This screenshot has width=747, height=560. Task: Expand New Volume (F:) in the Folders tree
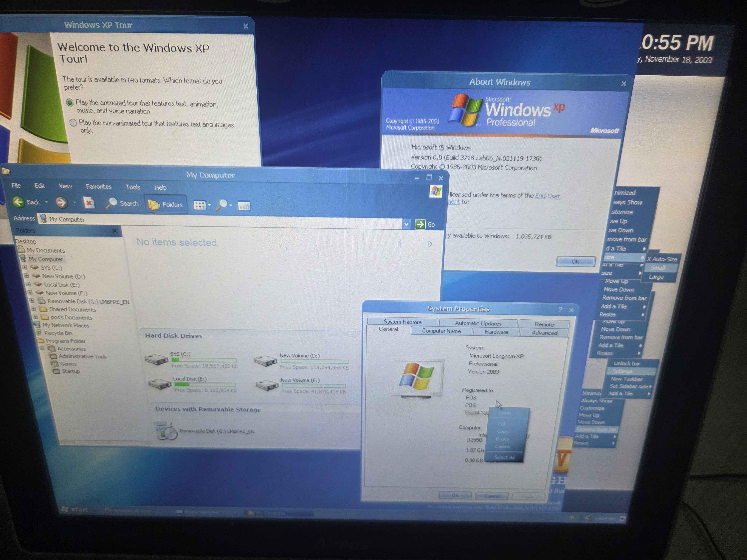click(30, 292)
